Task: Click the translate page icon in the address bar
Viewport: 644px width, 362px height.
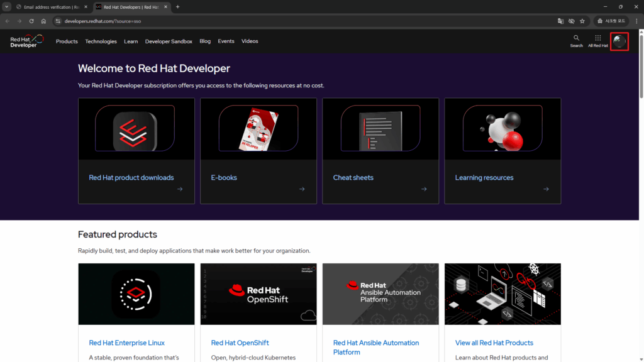Action: pyautogui.click(x=560, y=21)
